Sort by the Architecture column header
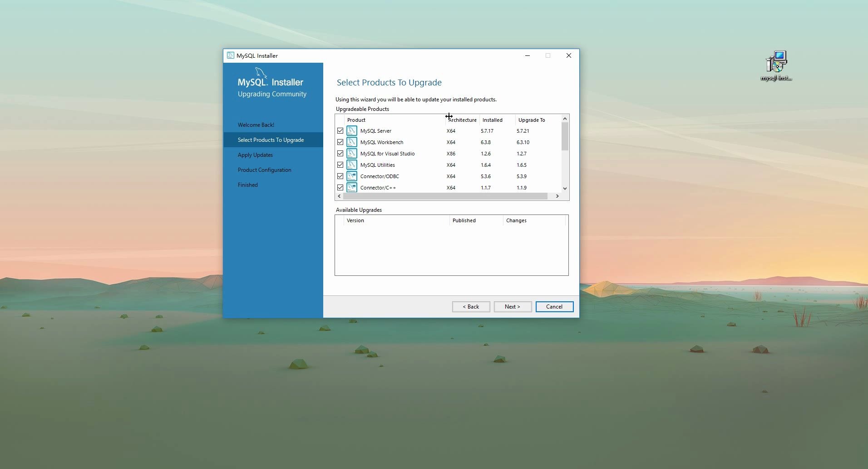The height and width of the screenshot is (469, 868). 463,120
